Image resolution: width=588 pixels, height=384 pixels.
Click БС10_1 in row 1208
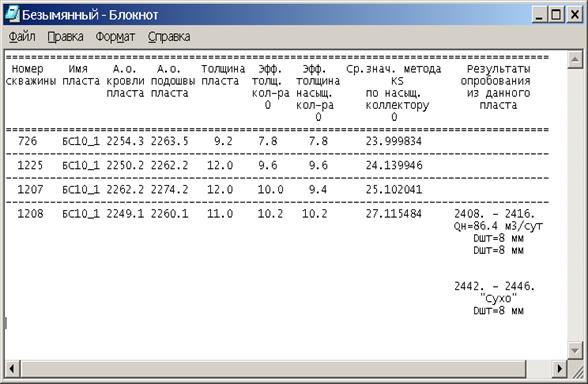[x=81, y=214]
